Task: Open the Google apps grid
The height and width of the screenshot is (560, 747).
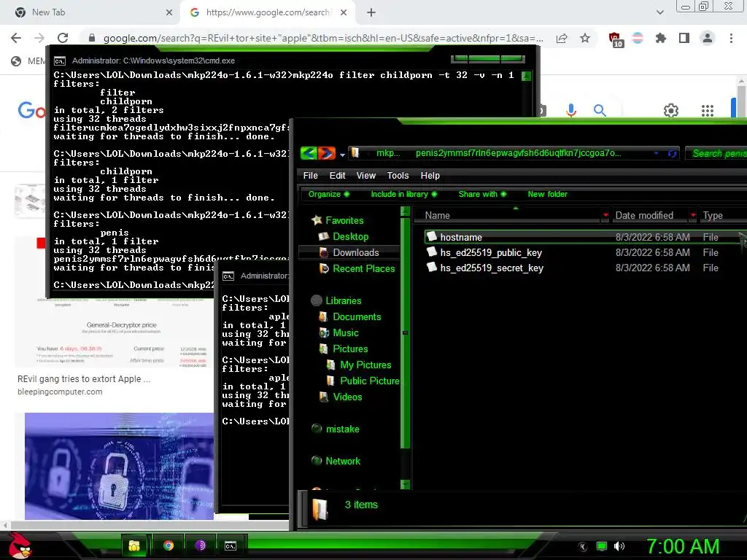Action: coord(708,111)
